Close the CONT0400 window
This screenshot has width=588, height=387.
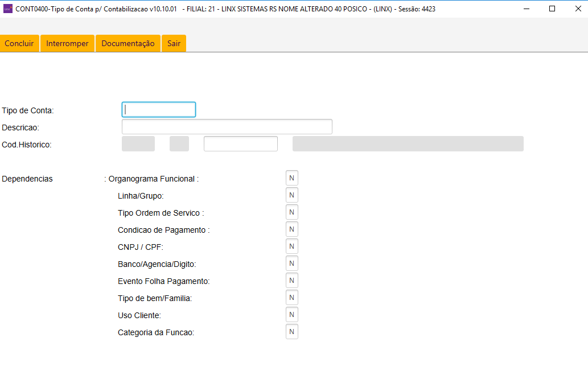[x=578, y=9]
